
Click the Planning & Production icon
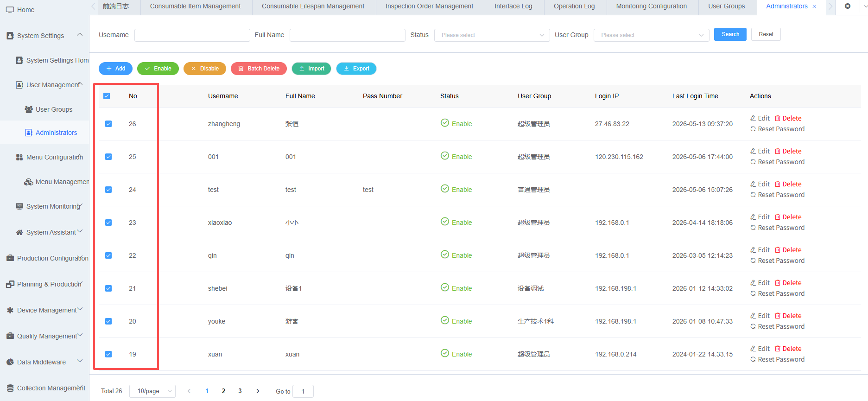(x=10, y=284)
